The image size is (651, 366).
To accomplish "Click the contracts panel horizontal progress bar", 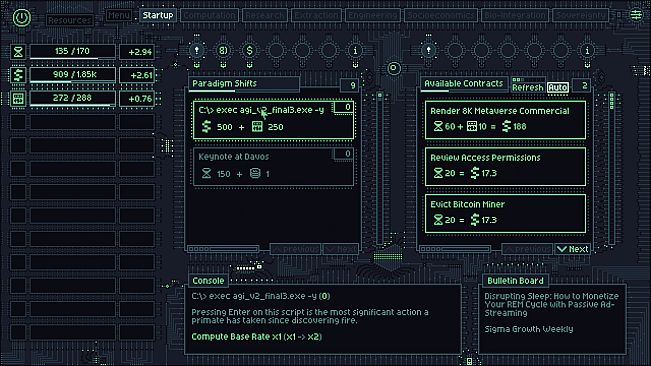I will point(455,249).
